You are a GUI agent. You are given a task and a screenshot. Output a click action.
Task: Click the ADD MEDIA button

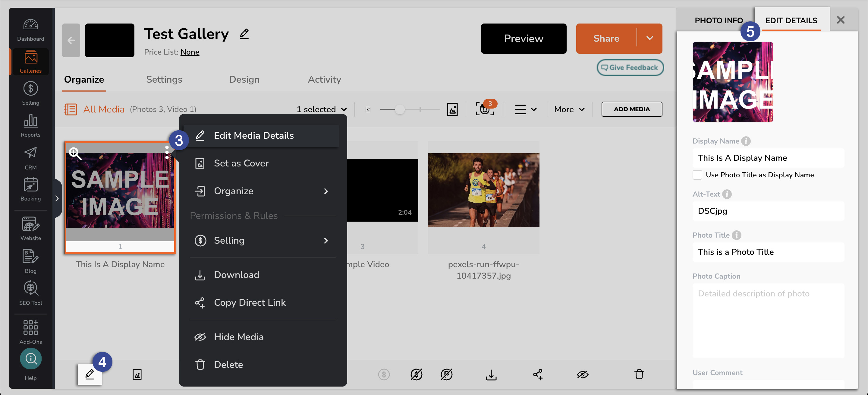tap(631, 109)
